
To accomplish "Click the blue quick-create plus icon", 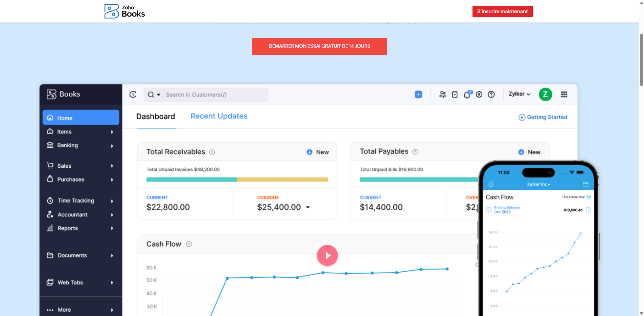I will click(418, 94).
